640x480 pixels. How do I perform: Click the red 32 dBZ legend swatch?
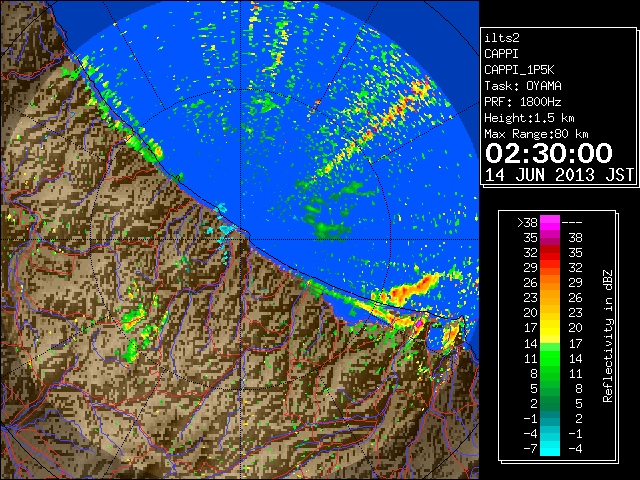pyautogui.click(x=550, y=253)
